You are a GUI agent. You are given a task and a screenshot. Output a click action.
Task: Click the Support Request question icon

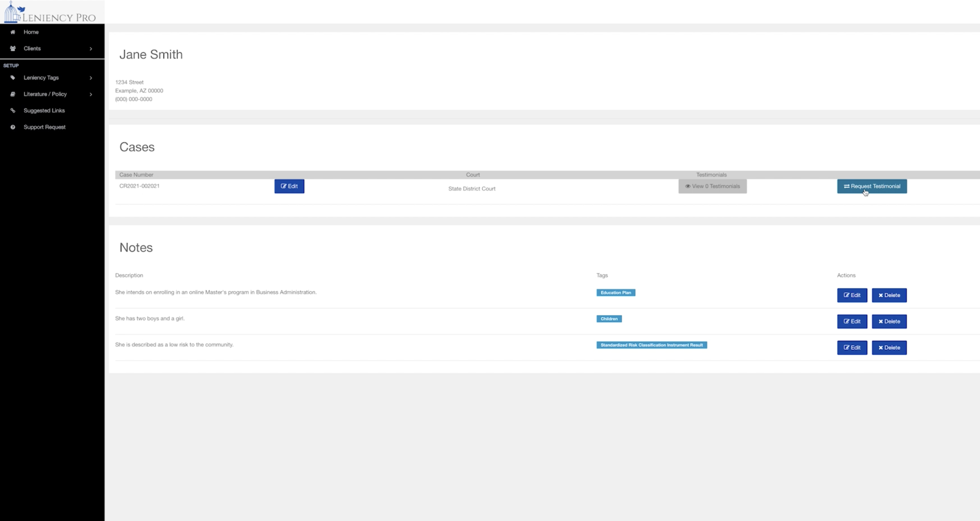[13, 127]
